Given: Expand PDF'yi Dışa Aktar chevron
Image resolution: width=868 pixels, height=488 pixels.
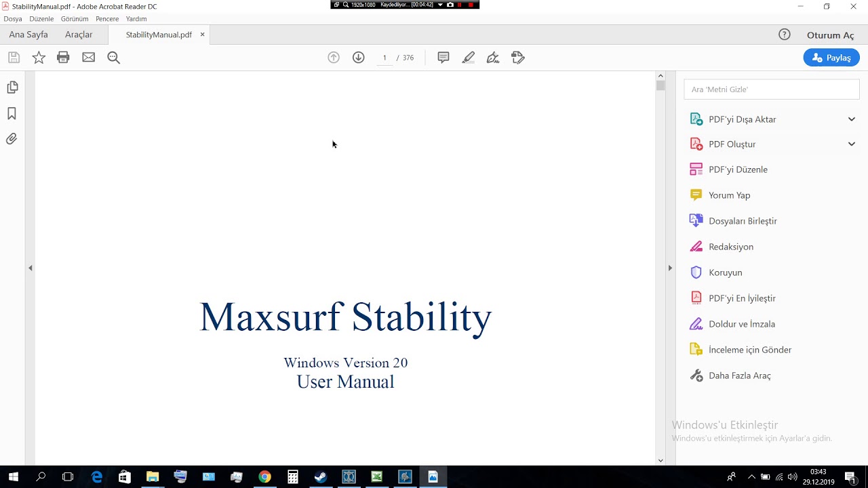Looking at the screenshot, I should coord(852,119).
